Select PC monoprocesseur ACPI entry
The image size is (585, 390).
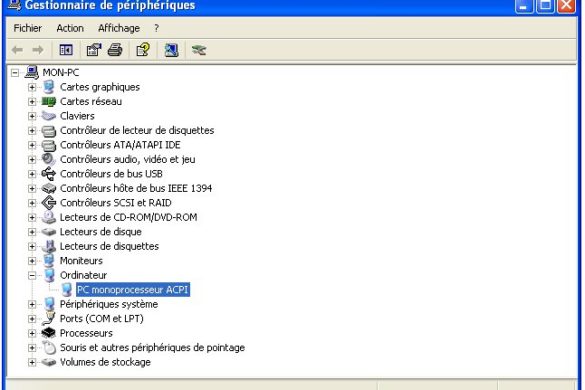click(x=133, y=290)
